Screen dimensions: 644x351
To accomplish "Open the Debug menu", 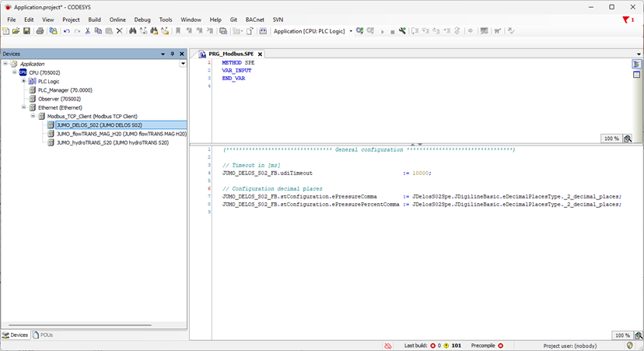I will pyautogui.click(x=142, y=19).
